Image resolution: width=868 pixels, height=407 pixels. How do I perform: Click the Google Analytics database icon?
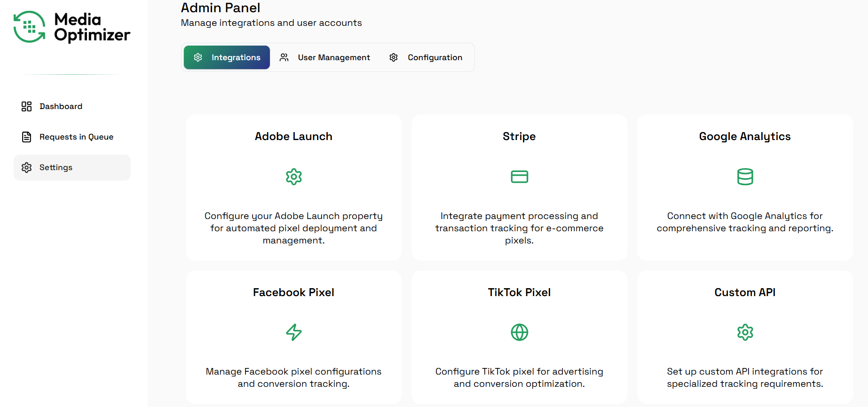click(745, 177)
